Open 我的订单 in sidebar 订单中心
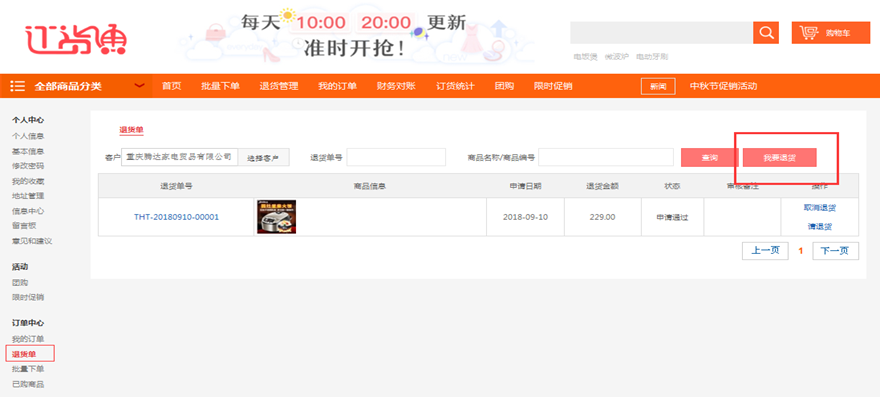Screen dimensions: 880x397 28,339
